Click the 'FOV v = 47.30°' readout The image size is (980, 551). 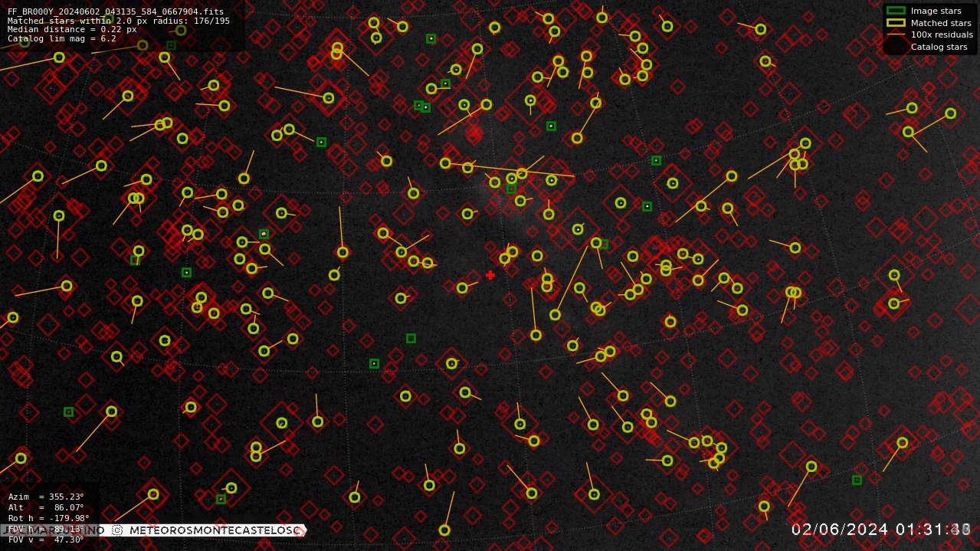pos(46,540)
